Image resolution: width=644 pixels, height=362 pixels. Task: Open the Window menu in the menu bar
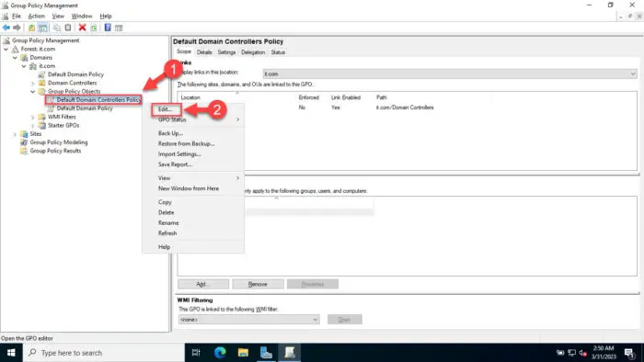tap(82, 16)
